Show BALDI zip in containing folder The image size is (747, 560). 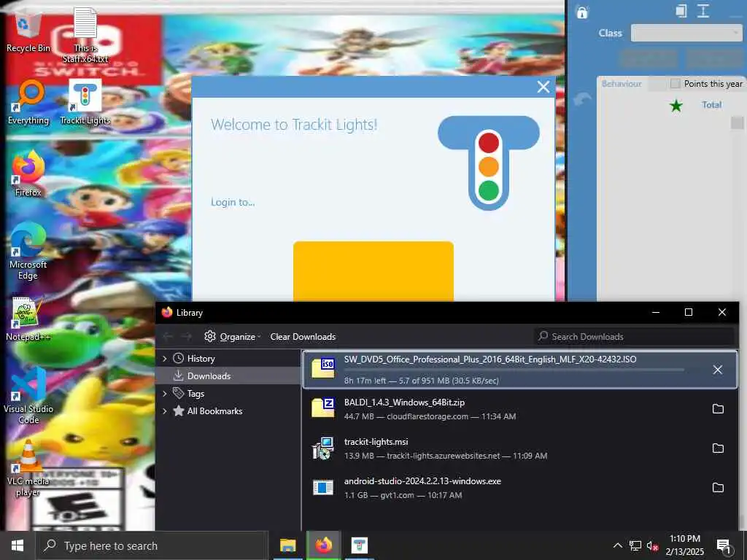click(718, 409)
